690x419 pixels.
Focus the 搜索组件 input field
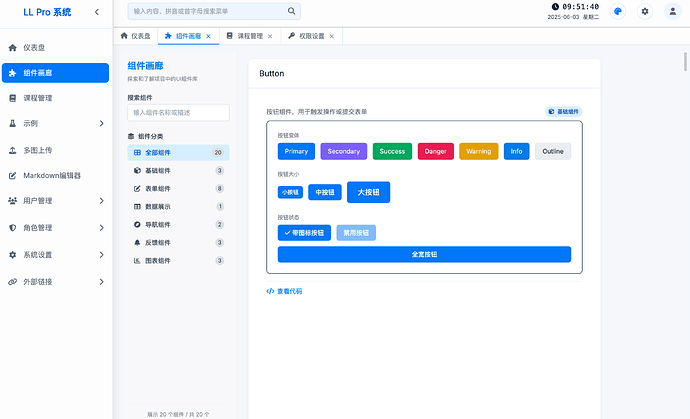pos(178,113)
